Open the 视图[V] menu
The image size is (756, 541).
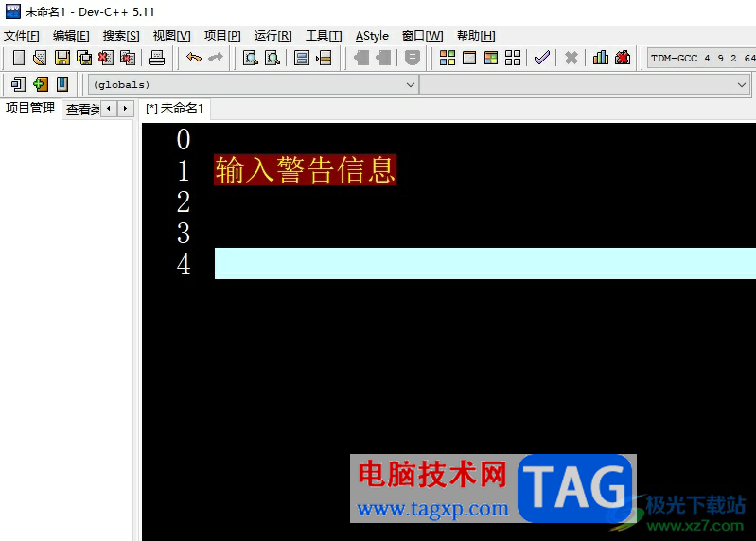(x=171, y=36)
